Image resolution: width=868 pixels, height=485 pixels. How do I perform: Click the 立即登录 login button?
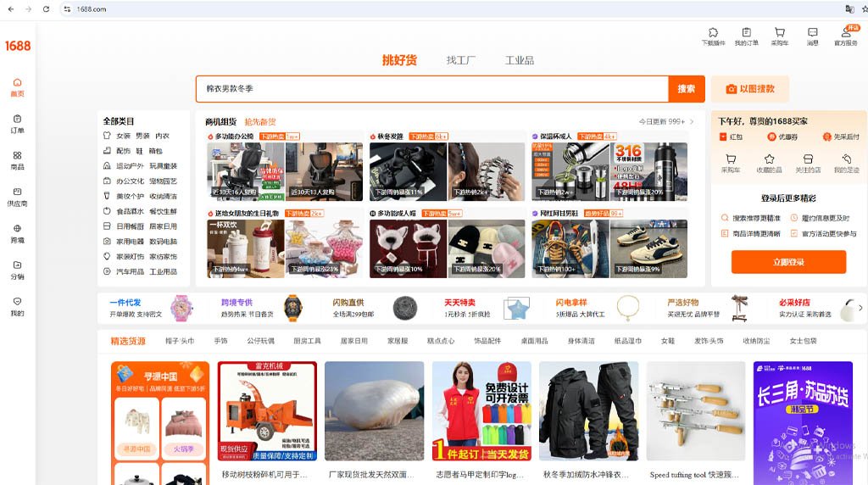coord(788,263)
